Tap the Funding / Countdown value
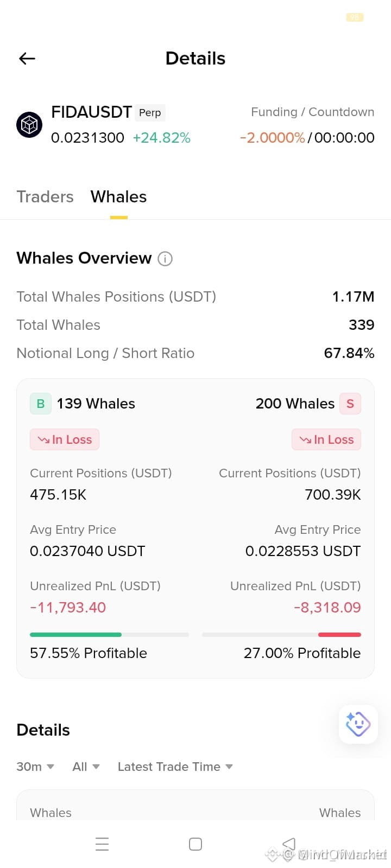The height and width of the screenshot is (868, 391). pyautogui.click(x=307, y=138)
